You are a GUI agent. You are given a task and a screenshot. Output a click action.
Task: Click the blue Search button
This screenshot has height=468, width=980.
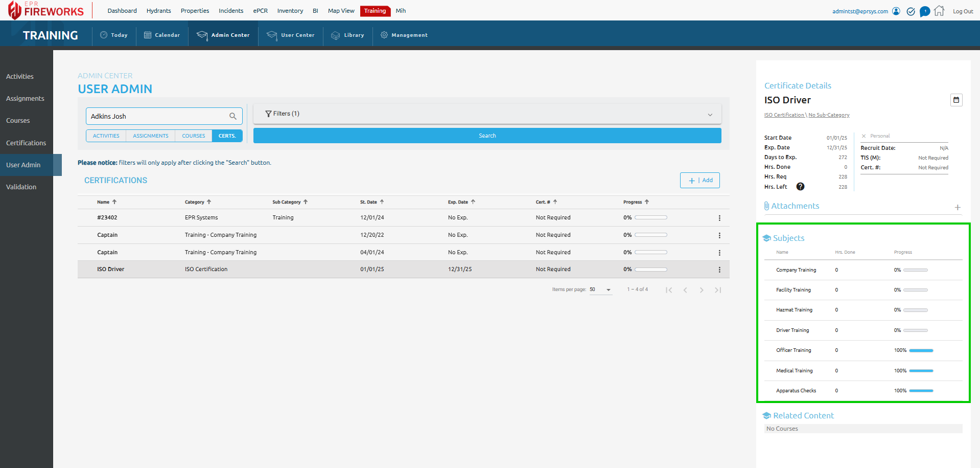(x=487, y=136)
